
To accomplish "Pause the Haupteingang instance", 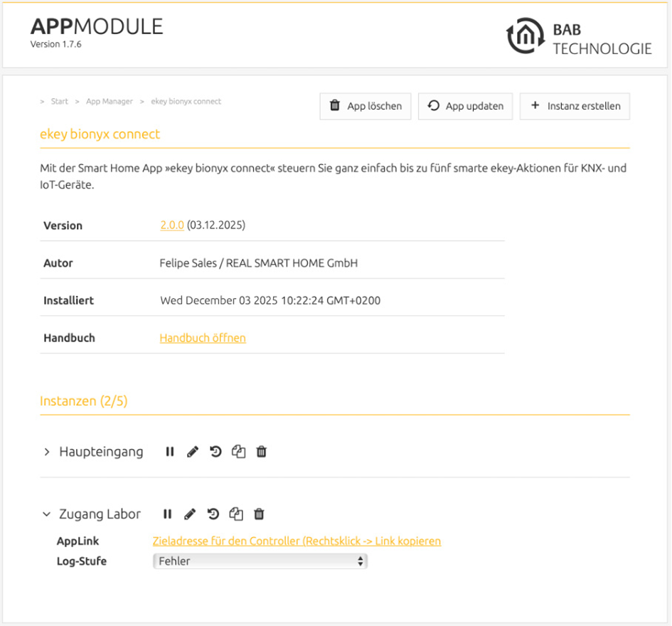I will click(170, 452).
